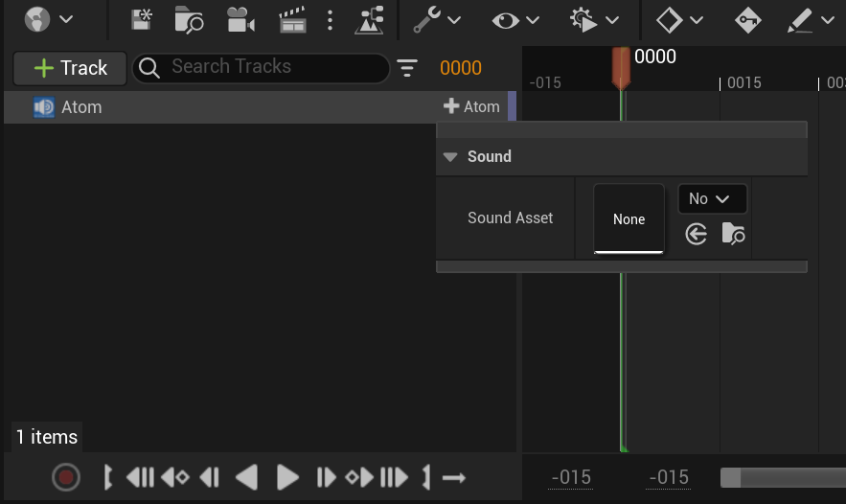The image size is (846, 504).
Task: Click the track filter icon beside search
Action: coord(408,68)
